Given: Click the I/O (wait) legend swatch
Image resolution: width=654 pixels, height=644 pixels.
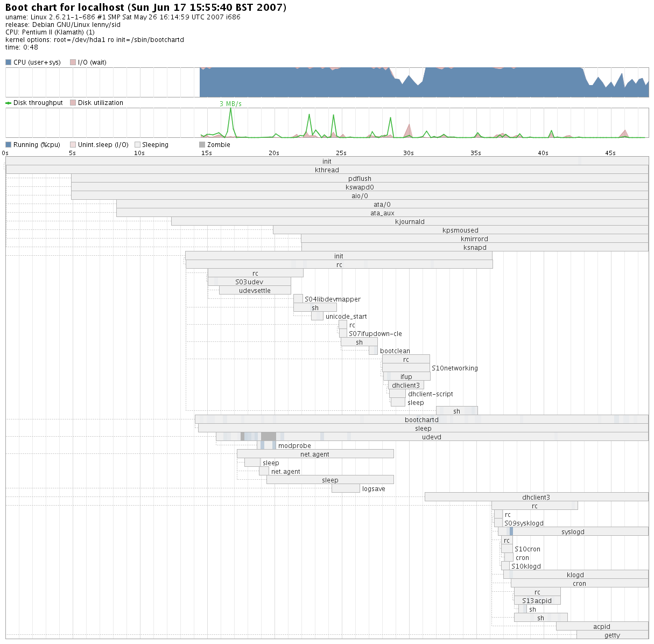Looking at the screenshot, I should (73, 62).
